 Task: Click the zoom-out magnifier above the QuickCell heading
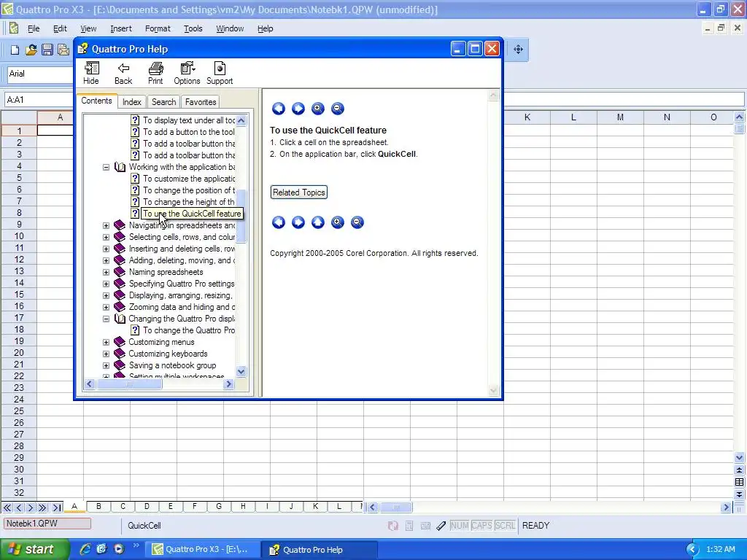click(337, 109)
